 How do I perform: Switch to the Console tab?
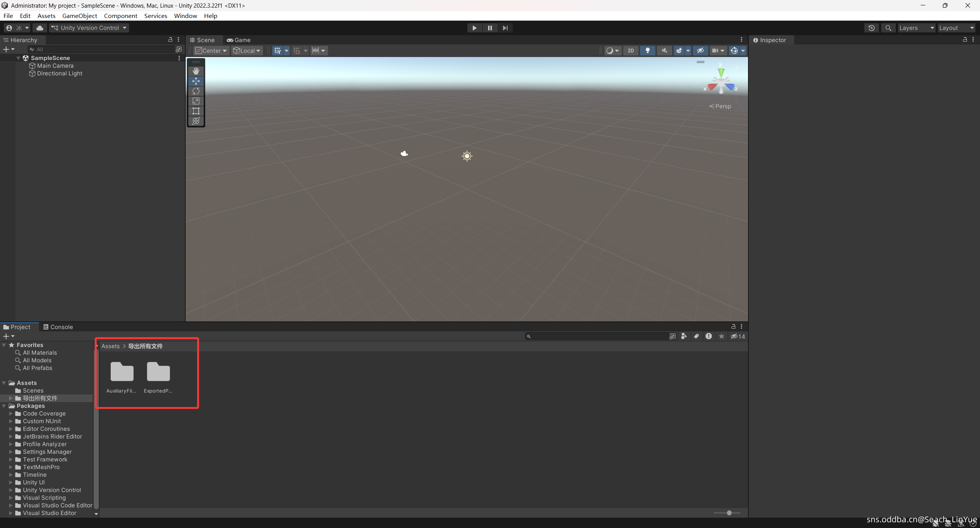coord(58,327)
